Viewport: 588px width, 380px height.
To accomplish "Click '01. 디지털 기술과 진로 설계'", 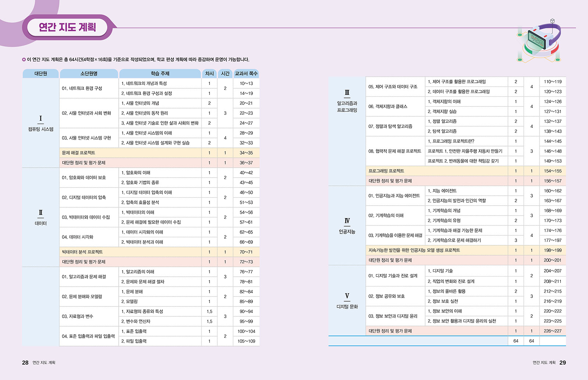I will [393, 276].
